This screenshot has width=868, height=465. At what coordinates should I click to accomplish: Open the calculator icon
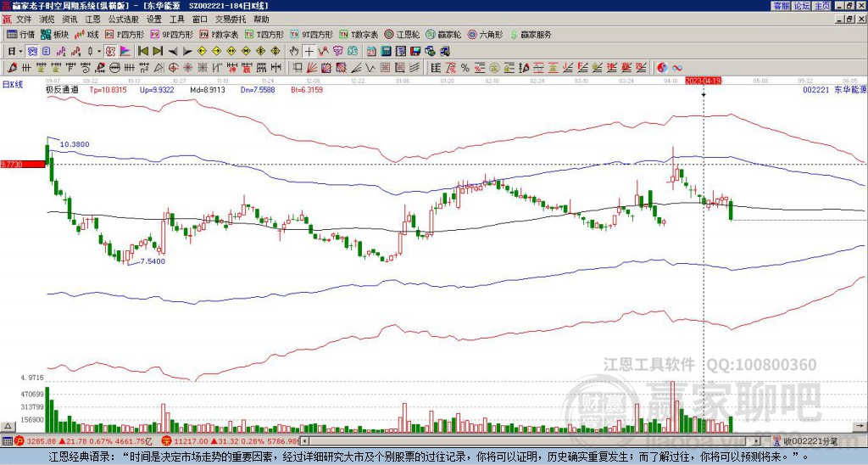[x=386, y=52]
